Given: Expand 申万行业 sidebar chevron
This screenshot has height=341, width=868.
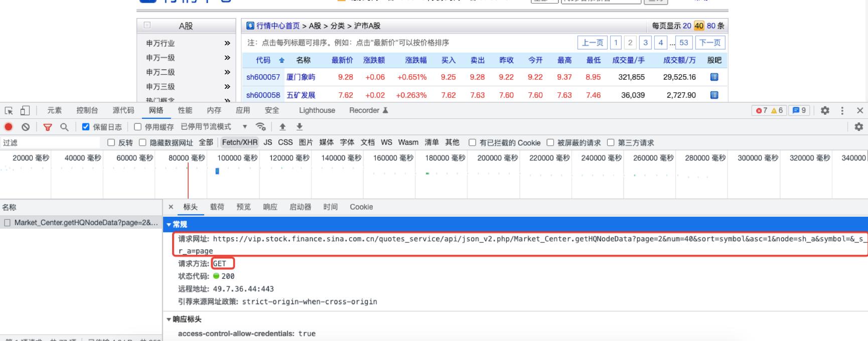Looking at the screenshot, I should point(227,43).
